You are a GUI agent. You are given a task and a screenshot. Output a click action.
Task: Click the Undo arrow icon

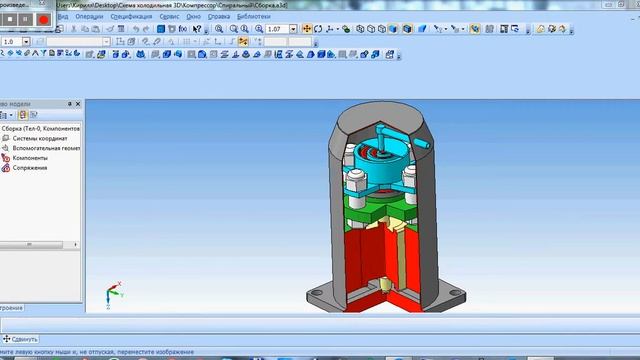point(136,29)
